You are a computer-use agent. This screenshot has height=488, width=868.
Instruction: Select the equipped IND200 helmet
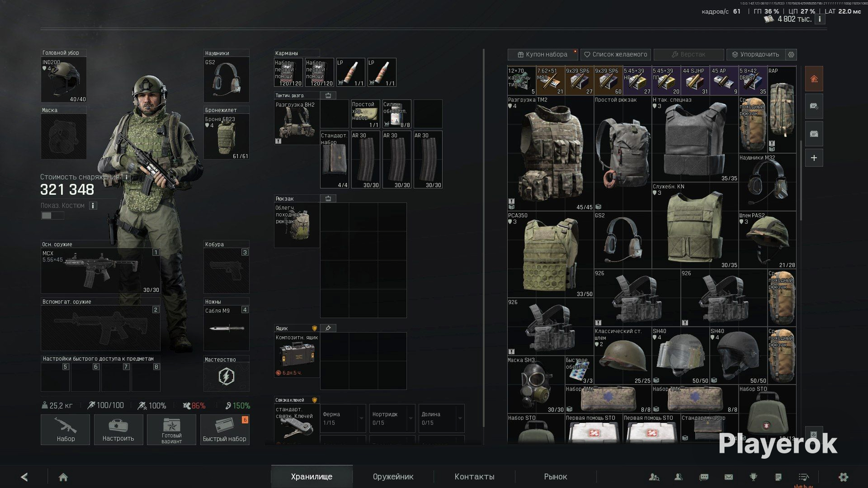pyautogui.click(x=63, y=80)
